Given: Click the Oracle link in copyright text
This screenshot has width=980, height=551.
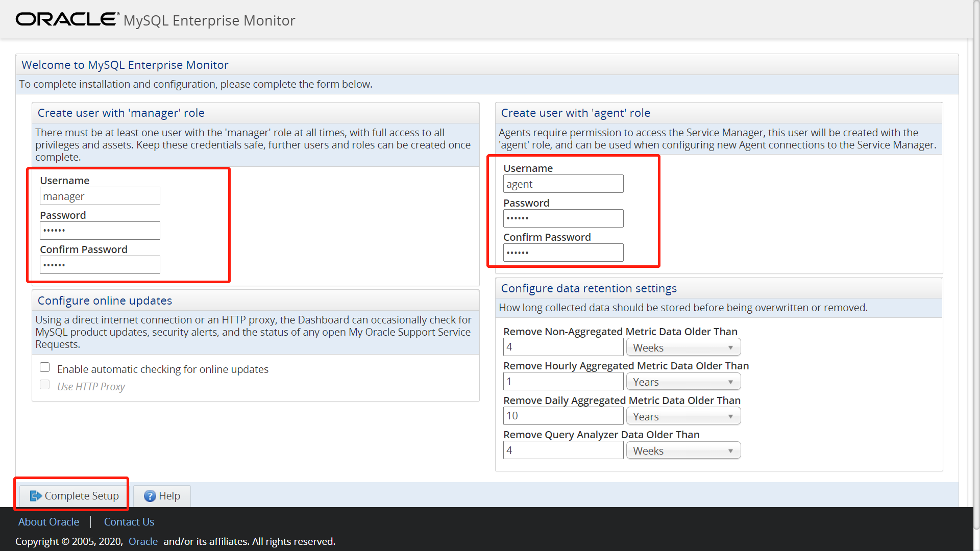Looking at the screenshot, I should [143, 541].
